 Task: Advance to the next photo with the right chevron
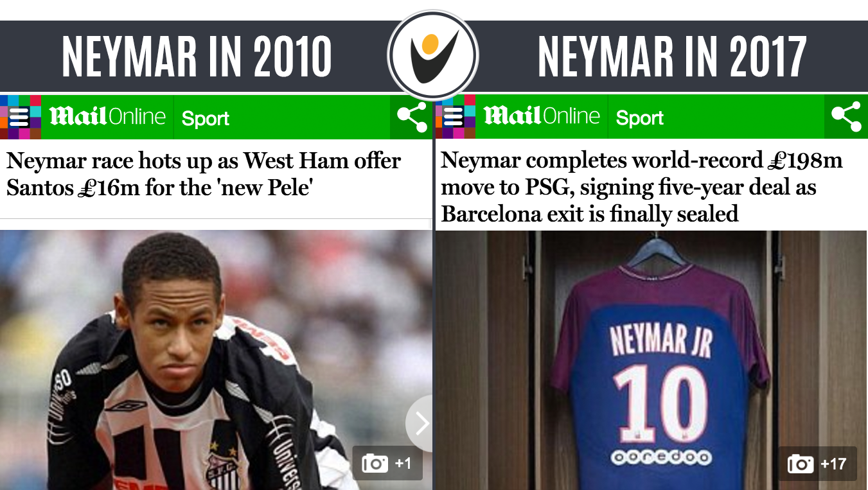pyautogui.click(x=420, y=423)
